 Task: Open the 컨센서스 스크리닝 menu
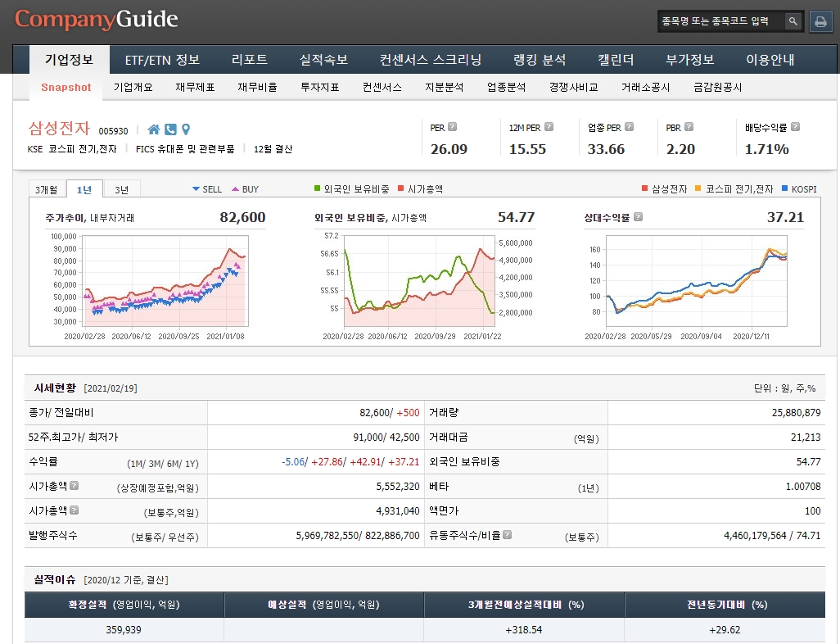pyautogui.click(x=430, y=60)
